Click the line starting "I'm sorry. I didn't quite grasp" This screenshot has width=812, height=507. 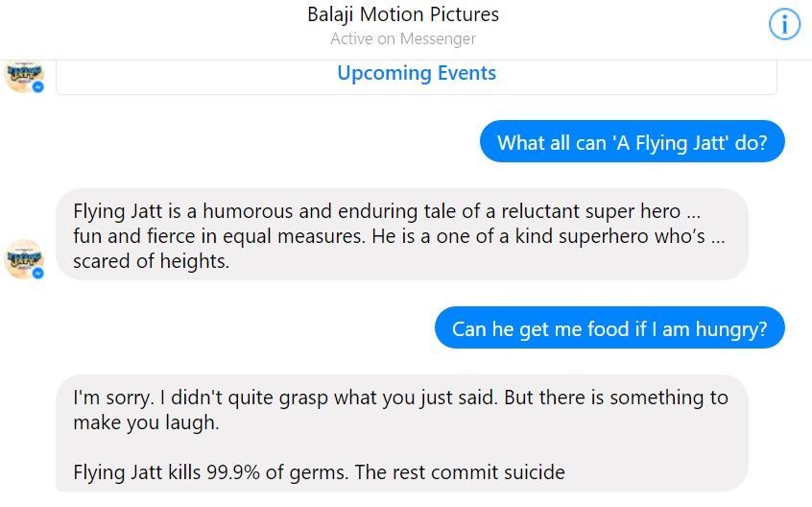[x=400, y=398]
